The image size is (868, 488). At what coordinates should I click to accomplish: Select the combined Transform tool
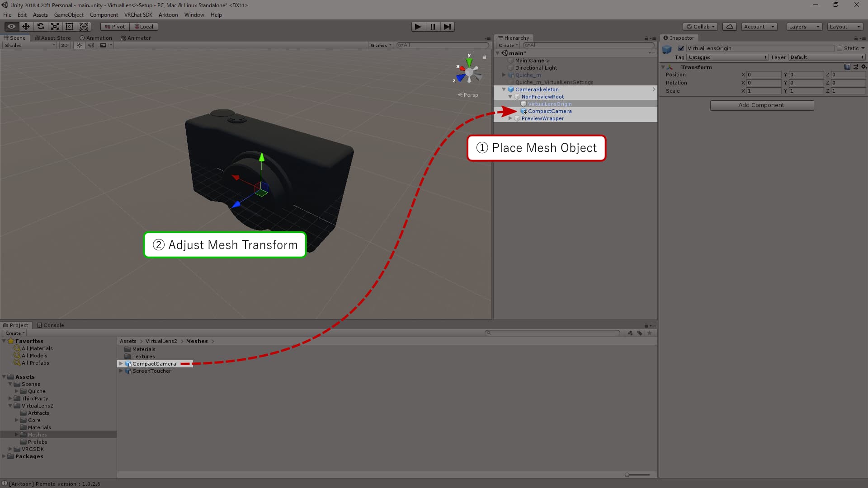(84, 27)
